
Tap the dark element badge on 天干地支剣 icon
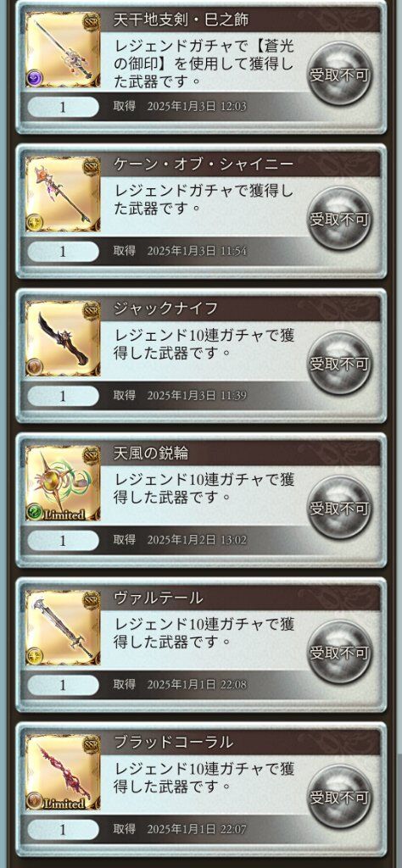[34, 79]
